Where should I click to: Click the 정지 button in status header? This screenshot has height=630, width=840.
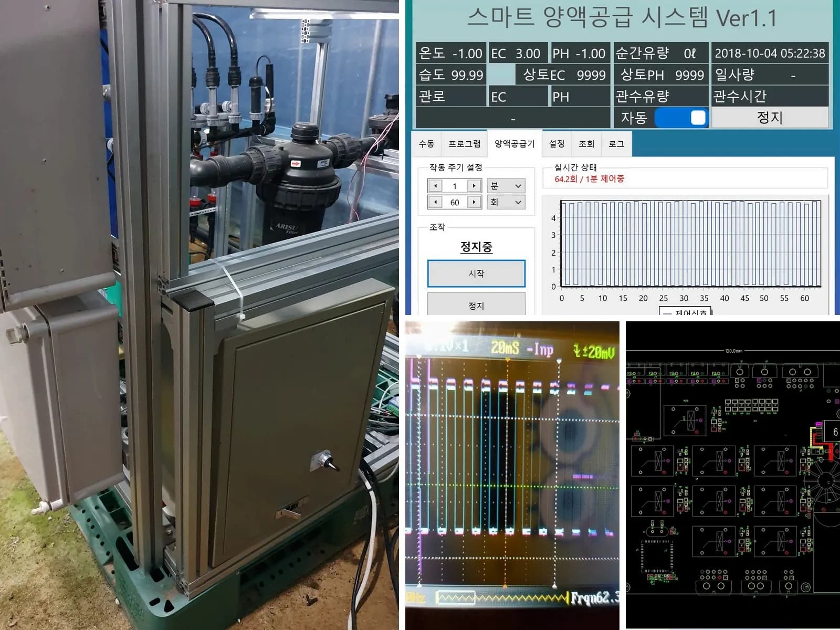pos(770,118)
